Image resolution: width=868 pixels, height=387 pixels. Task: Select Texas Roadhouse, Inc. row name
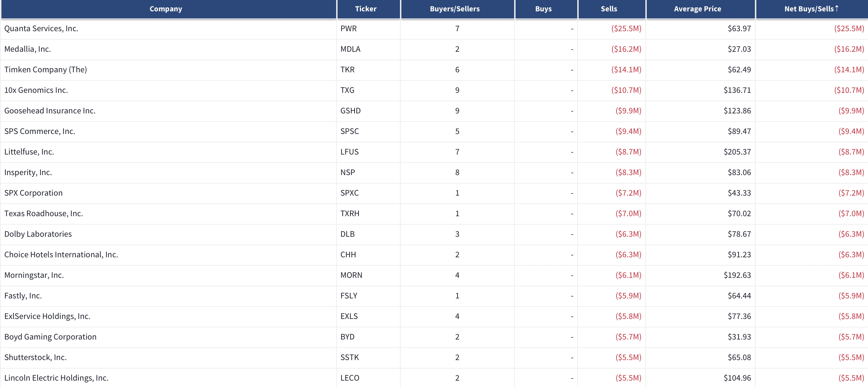[x=44, y=213]
